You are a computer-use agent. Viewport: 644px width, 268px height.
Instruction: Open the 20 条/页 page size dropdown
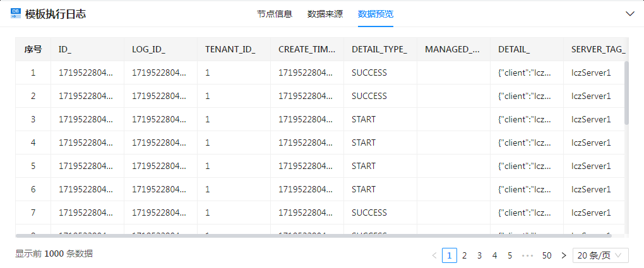(x=600, y=255)
